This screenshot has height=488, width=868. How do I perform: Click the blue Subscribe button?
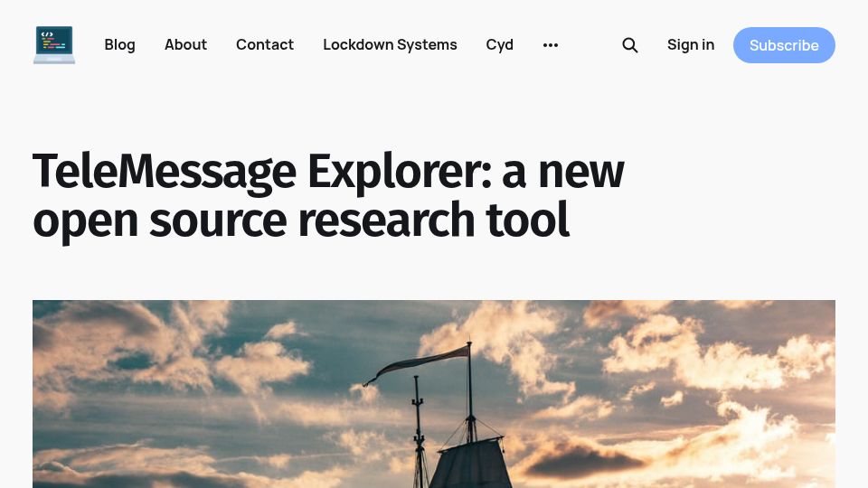[784, 45]
